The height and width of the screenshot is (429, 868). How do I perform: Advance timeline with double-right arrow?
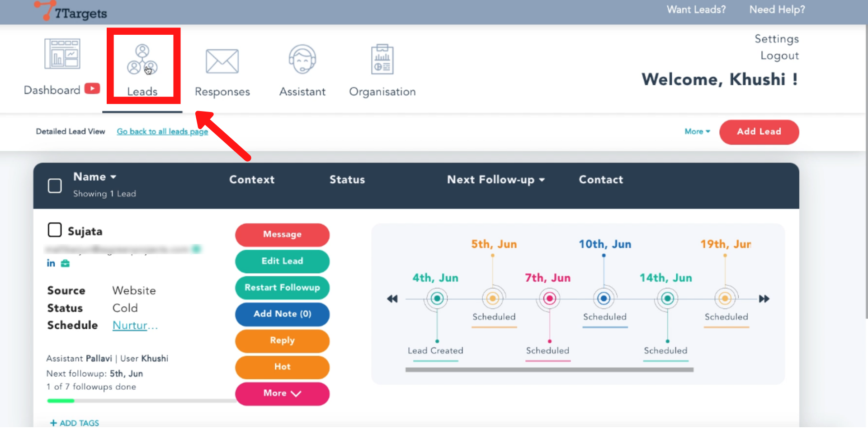coord(764,299)
